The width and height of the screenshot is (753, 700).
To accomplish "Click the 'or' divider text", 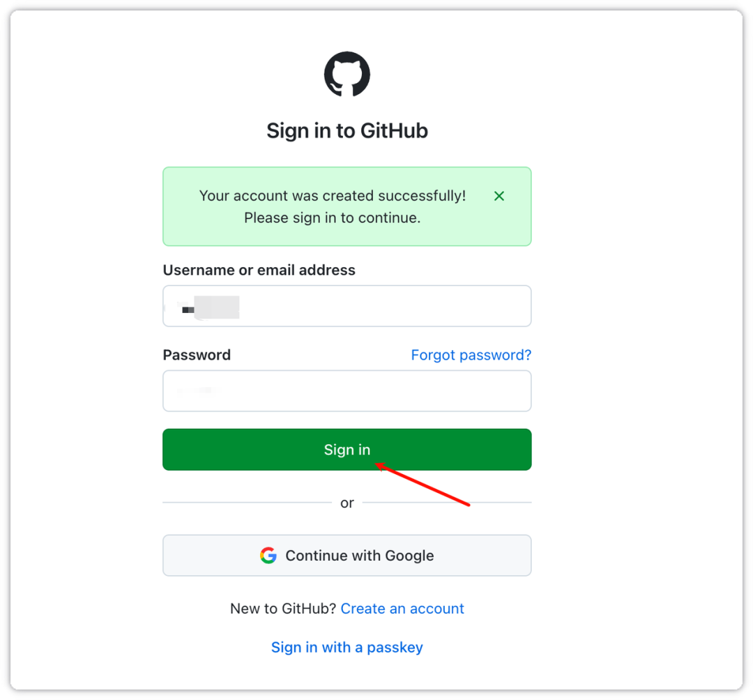I will click(347, 503).
